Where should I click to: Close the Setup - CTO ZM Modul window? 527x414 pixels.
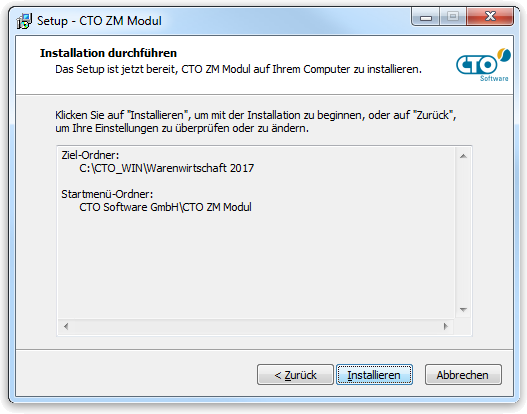click(x=490, y=17)
